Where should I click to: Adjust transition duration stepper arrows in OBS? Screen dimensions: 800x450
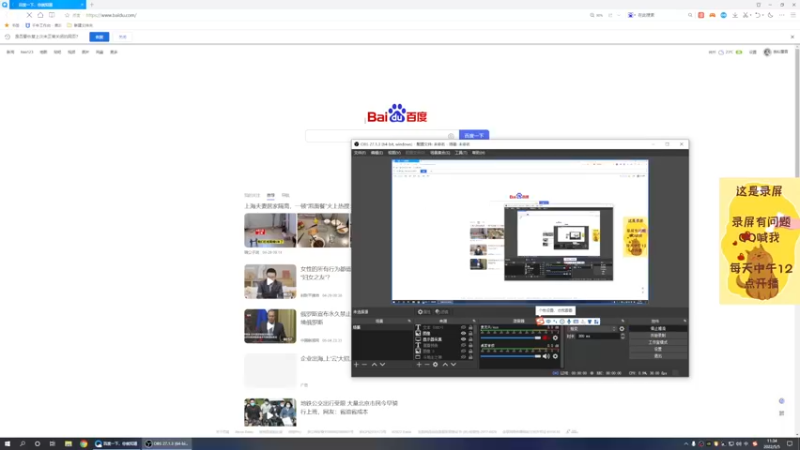coord(622,336)
